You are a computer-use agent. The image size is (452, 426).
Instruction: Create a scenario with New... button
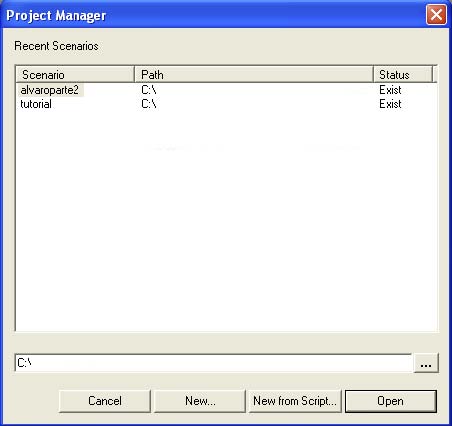(x=200, y=401)
